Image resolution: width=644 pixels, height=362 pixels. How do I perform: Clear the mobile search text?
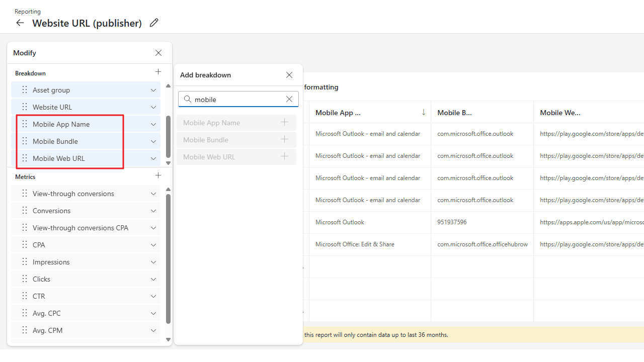(289, 99)
